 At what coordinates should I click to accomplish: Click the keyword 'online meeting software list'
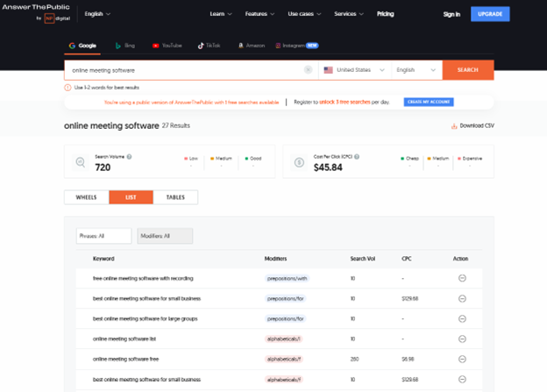(x=124, y=339)
